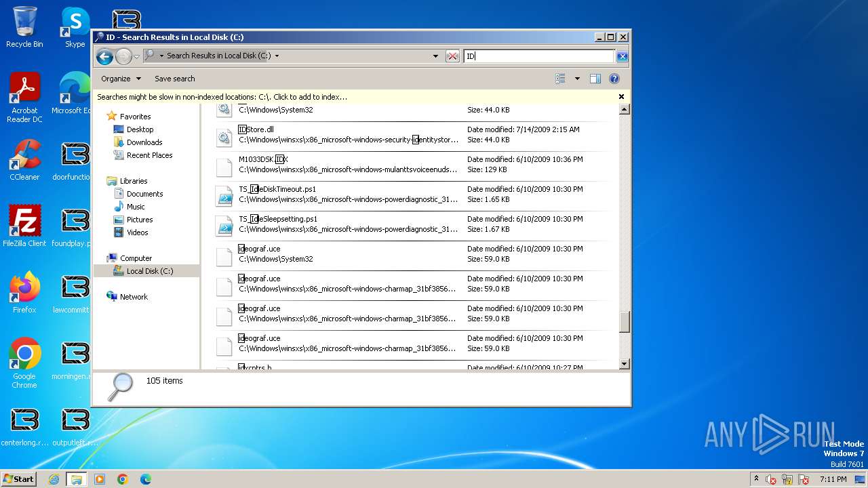The width and height of the screenshot is (868, 488).
Task: Stop the search with red X button
Action: [x=452, y=56]
